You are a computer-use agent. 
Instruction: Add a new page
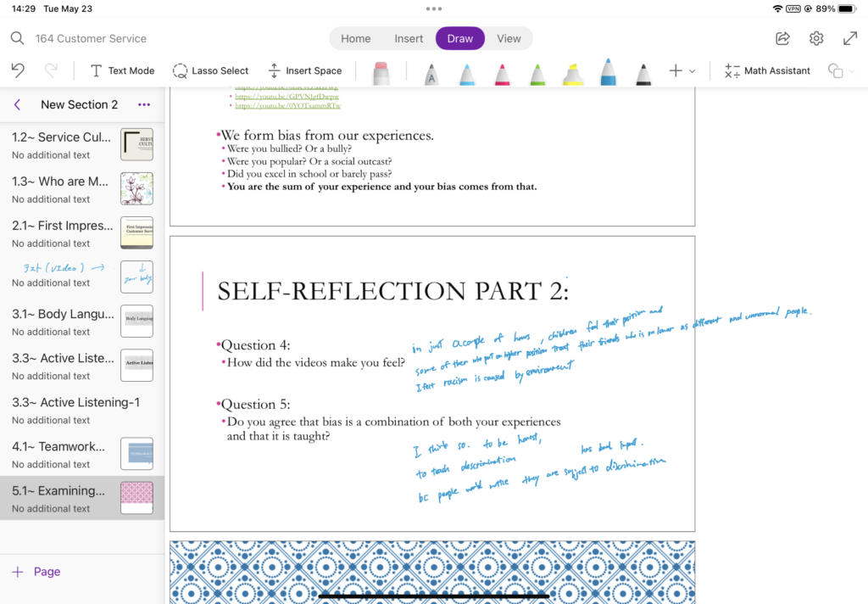point(36,572)
